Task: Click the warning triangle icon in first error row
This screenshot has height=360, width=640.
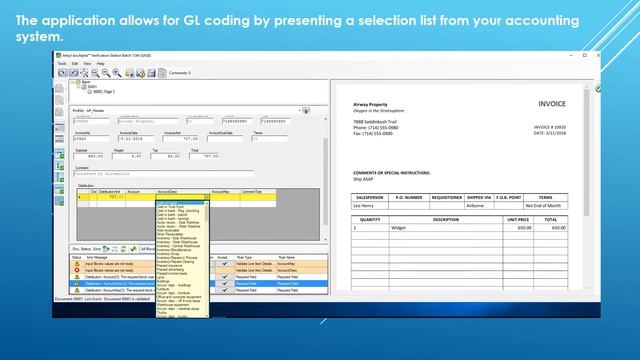Action: click(77, 264)
